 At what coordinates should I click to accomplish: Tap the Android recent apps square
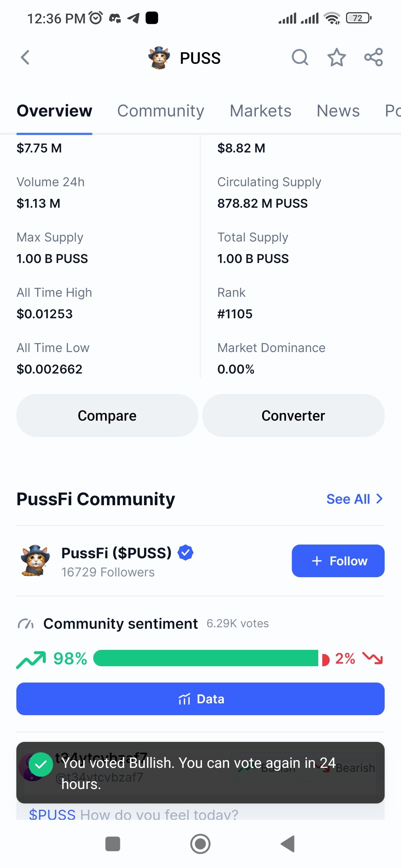[x=113, y=844]
